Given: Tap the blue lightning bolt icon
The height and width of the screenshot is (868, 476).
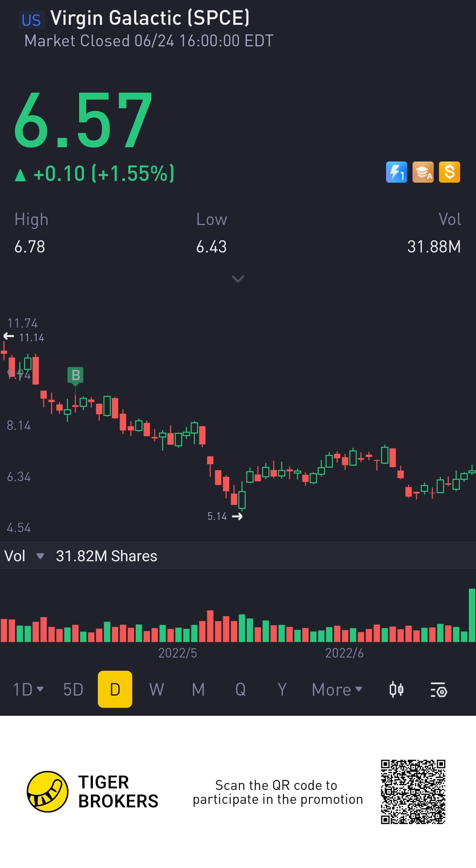Looking at the screenshot, I should [x=396, y=172].
